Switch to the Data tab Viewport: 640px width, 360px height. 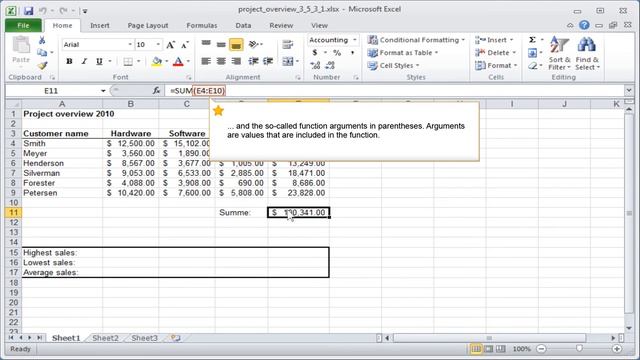click(x=243, y=25)
